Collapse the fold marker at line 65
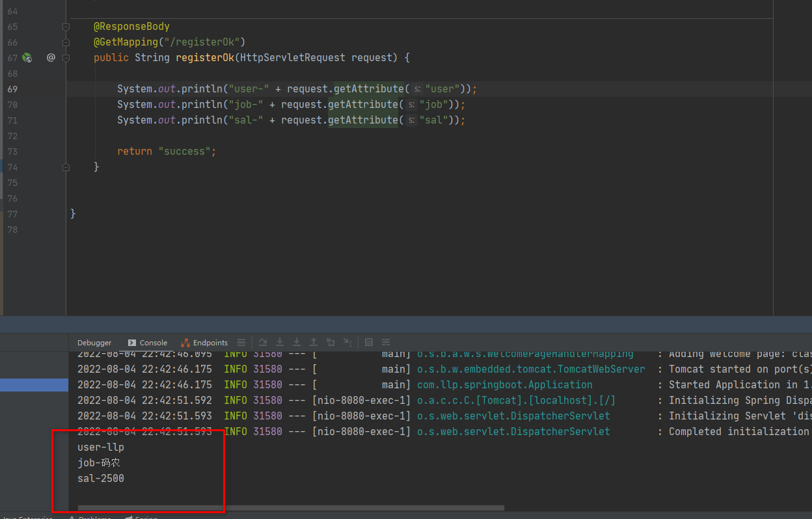This screenshot has width=812, height=519. (x=66, y=27)
